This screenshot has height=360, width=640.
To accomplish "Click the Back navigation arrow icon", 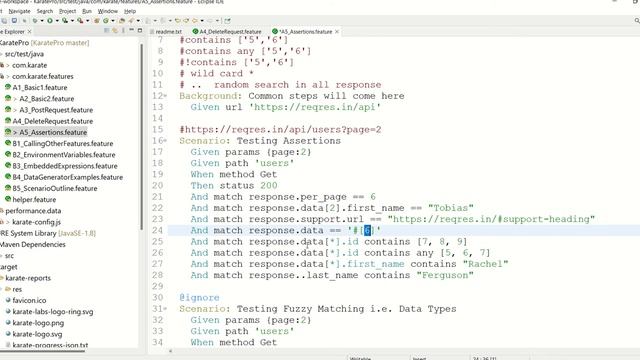I will [x=195, y=20].
